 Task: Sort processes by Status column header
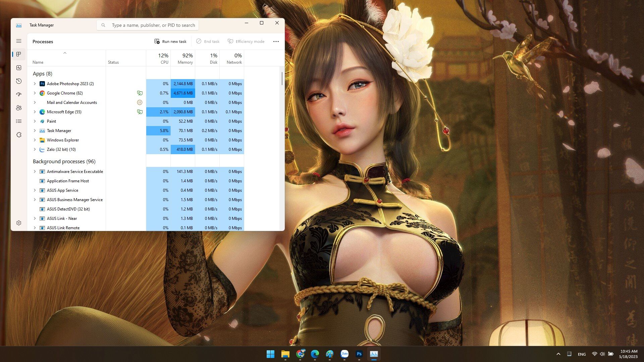point(126,58)
